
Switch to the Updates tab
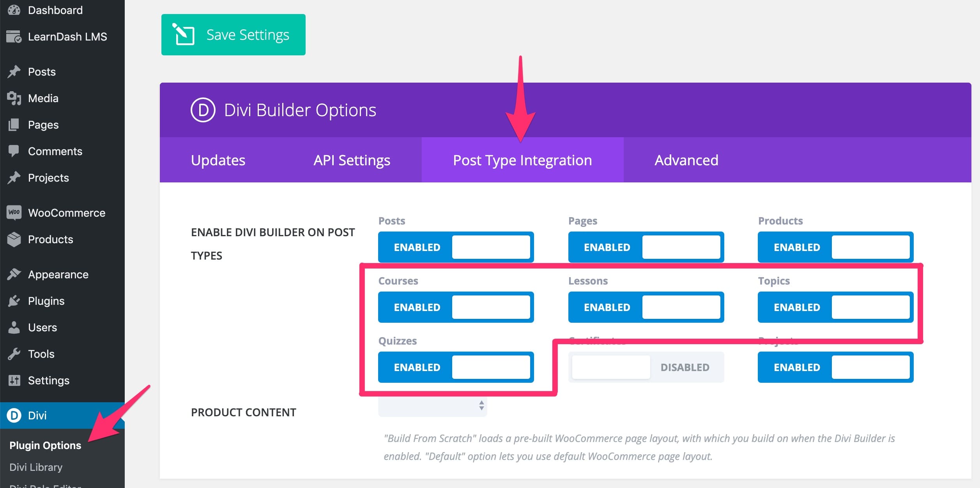(x=218, y=160)
